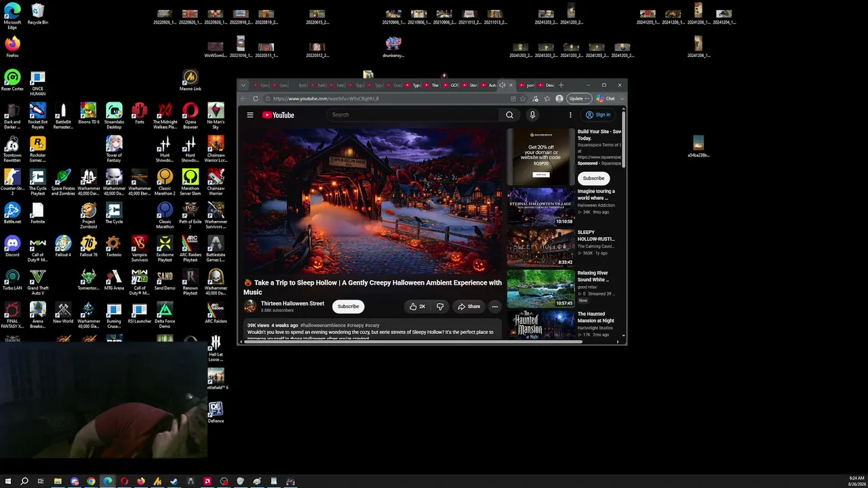Open Maono Link desktop shortcut
The image size is (868, 488).
click(x=191, y=81)
